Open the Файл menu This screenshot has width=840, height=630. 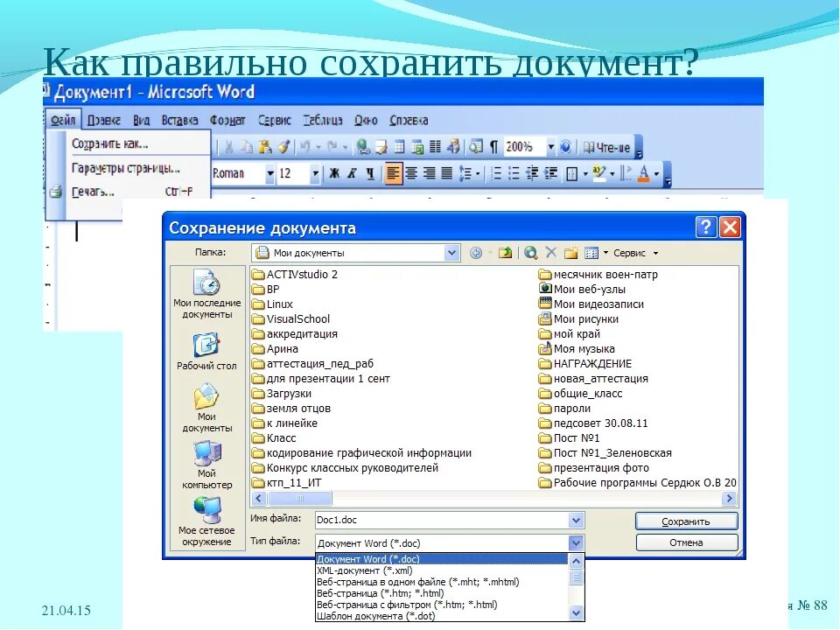pos(63,120)
